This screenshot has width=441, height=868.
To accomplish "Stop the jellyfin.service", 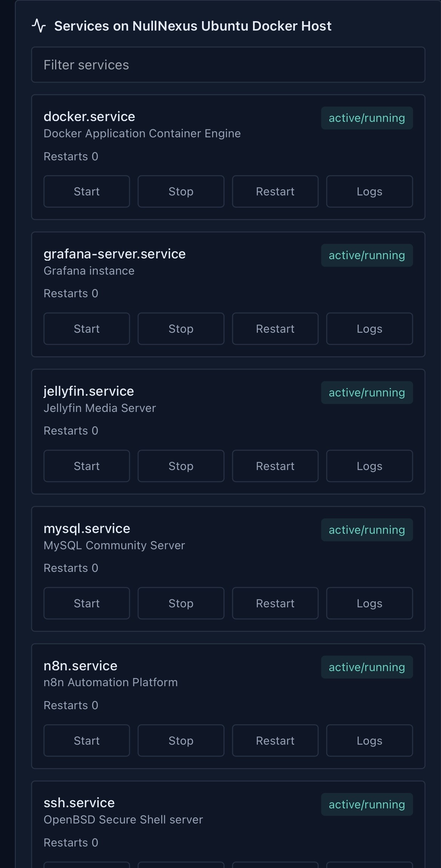I will [181, 466].
